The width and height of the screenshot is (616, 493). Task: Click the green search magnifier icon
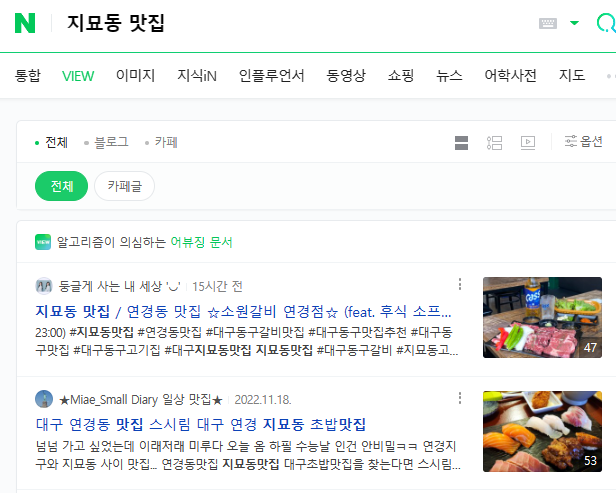coord(606,22)
